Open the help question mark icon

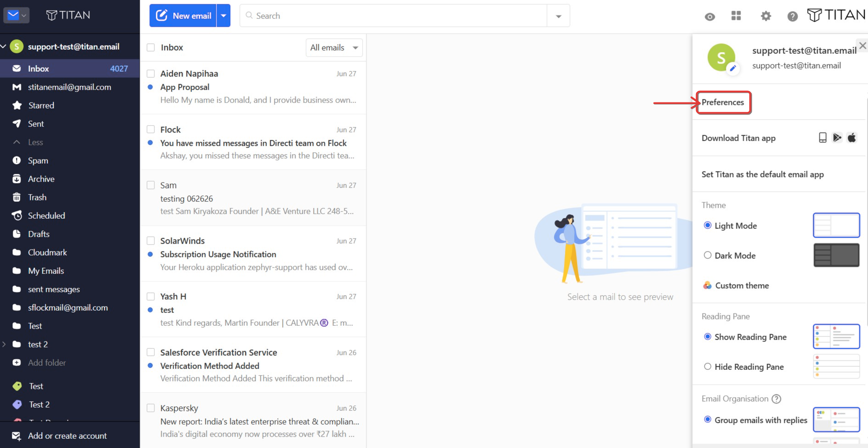[x=792, y=17]
